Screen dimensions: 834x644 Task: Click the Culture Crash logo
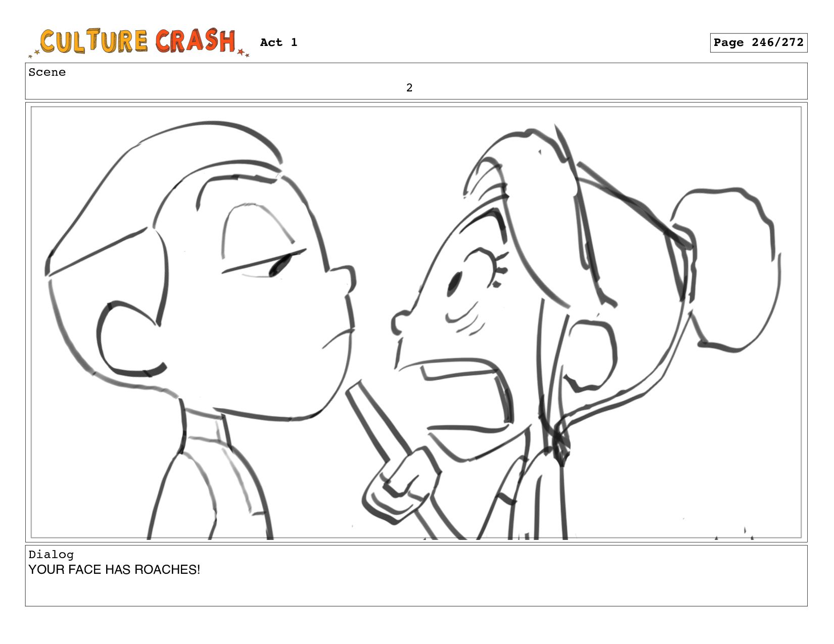coord(138,42)
